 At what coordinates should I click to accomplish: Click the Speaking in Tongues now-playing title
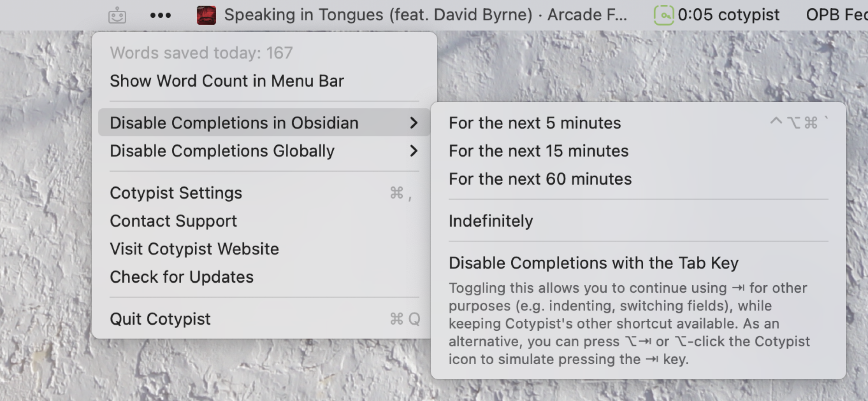coord(425,15)
